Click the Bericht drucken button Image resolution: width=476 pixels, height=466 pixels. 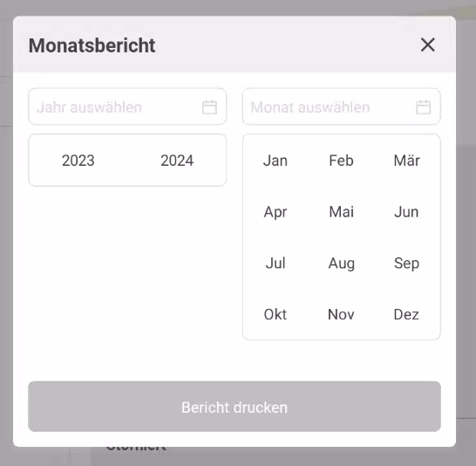point(235,407)
